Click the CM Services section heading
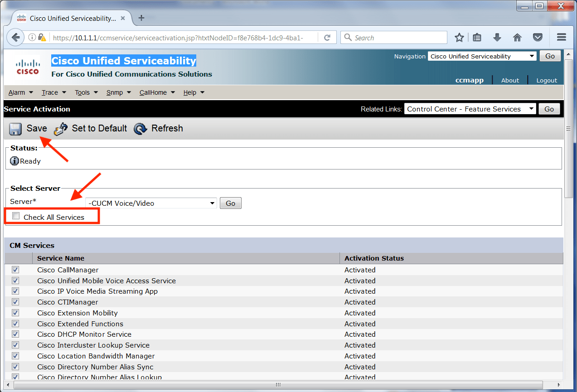Image resolution: width=577 pixels, height=392 pixels. click(32, 245)
